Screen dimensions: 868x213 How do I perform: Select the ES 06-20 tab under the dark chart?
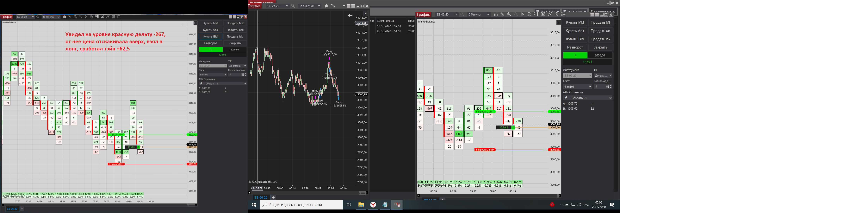click(x=260, y=197)
